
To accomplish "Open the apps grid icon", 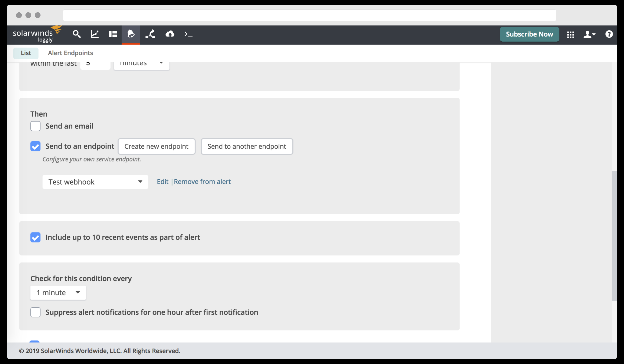I will (570, 35).
